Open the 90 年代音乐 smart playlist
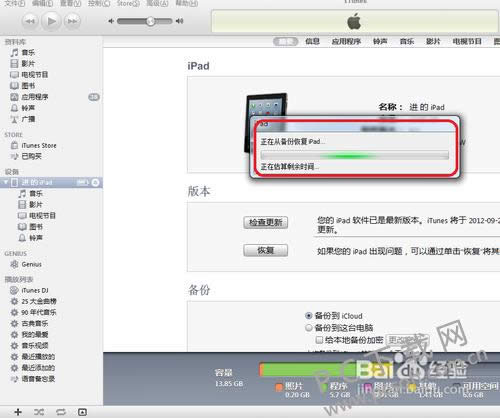Viewport: 500px width, 418px height. [39, 313]
